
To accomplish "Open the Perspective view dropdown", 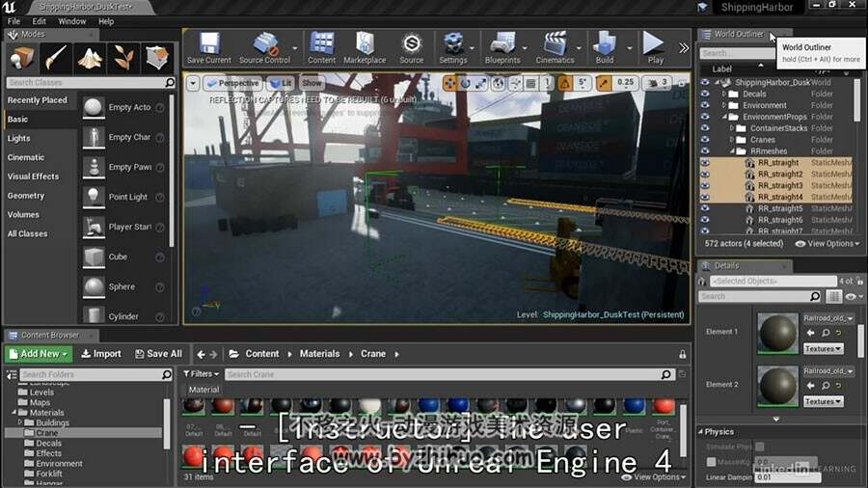I will [x=231, y=83].
